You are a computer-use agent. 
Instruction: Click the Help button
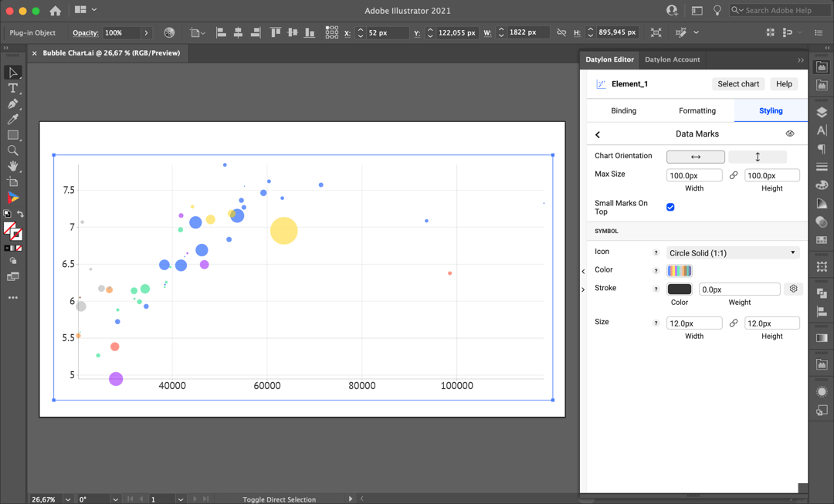click(784, 83)
